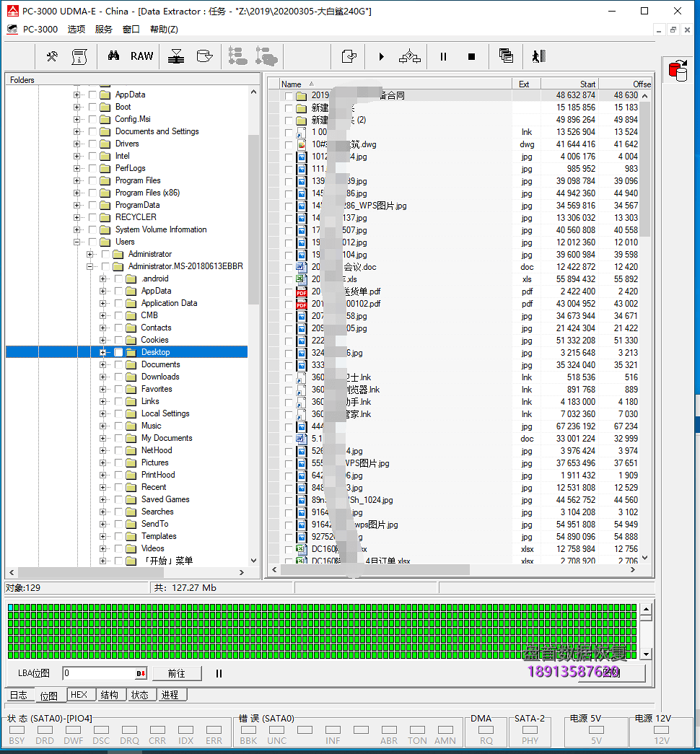
Task: Click the red database icon at top right
Action: pos(678,71)
